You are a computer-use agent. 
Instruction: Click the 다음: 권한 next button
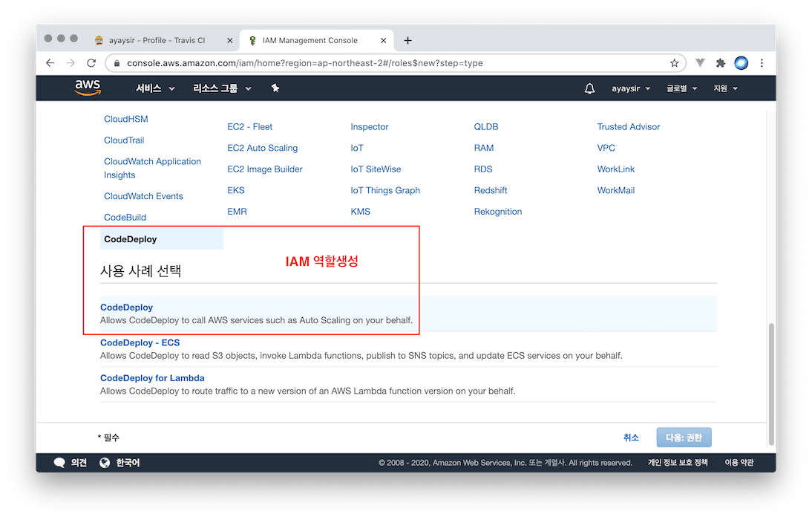(684, 438)
